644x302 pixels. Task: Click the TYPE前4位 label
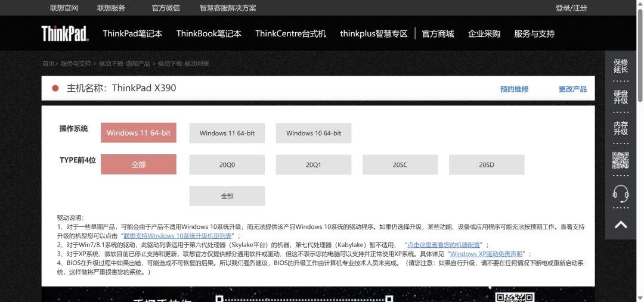(x=78, y=160)
